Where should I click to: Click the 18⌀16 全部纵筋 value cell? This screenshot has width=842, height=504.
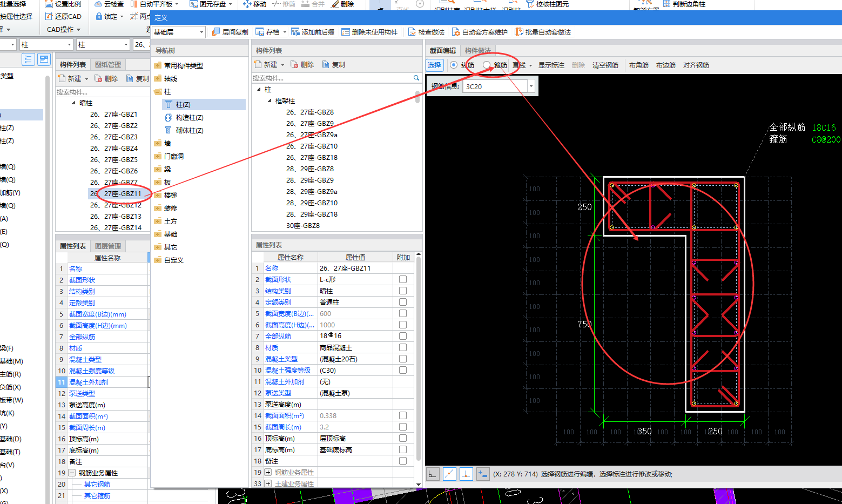(355, 336)
